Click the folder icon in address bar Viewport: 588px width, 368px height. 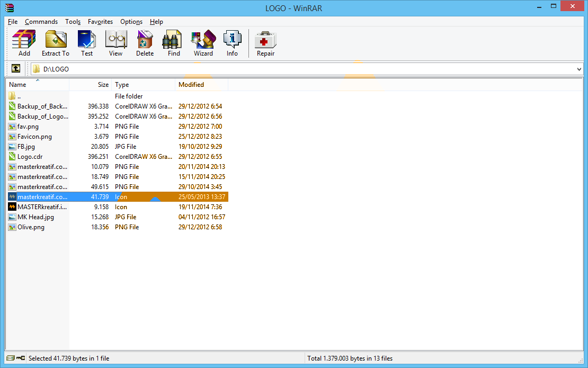click(37, 69)
